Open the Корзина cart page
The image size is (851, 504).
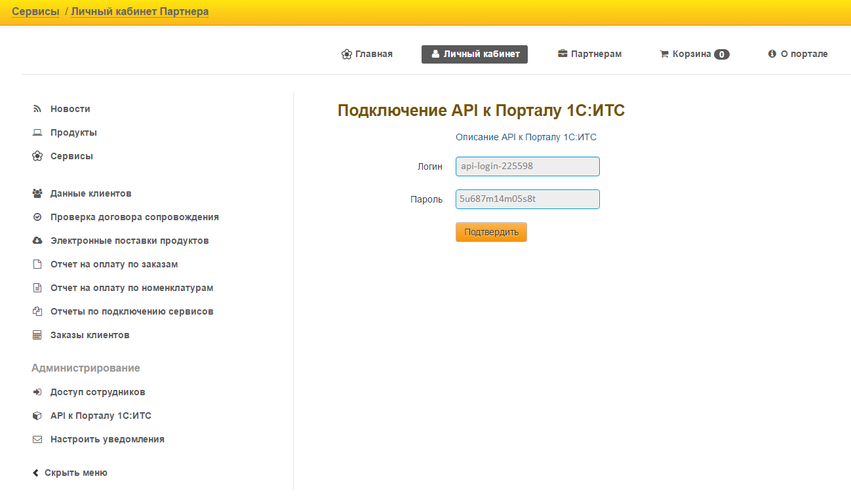click(x=694, y=54)
